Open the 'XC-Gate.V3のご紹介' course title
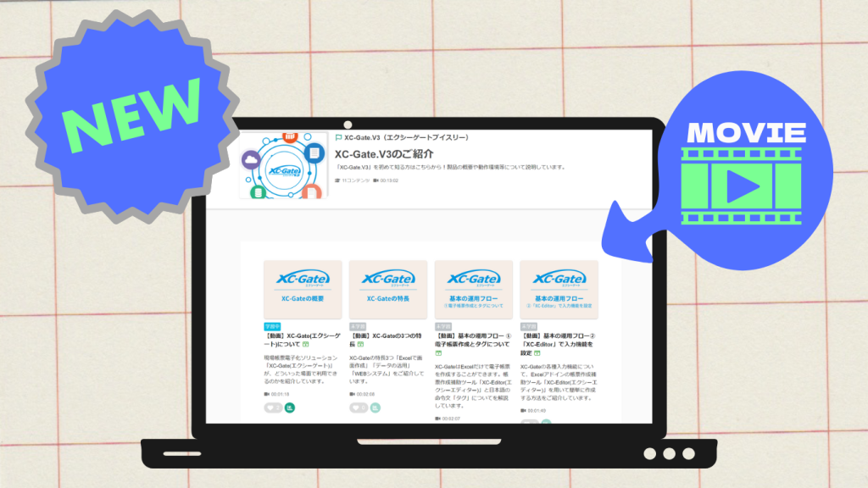The height and width of the screenshot is (488, 868). [384, 154]
